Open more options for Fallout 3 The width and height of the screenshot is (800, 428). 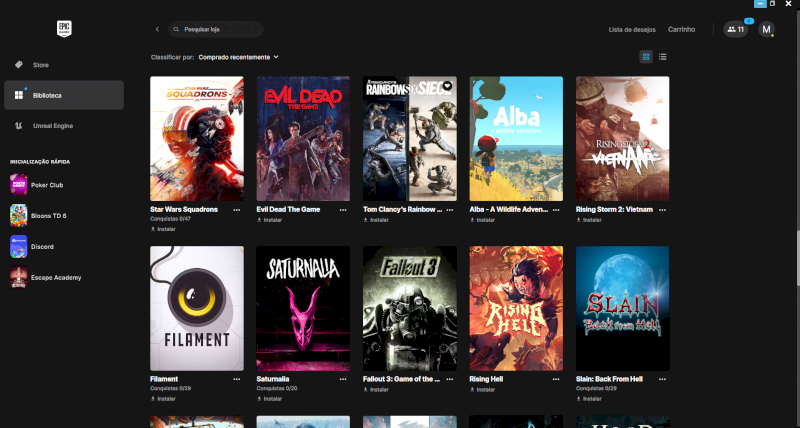pyautogui.click(x=449, y=379)
